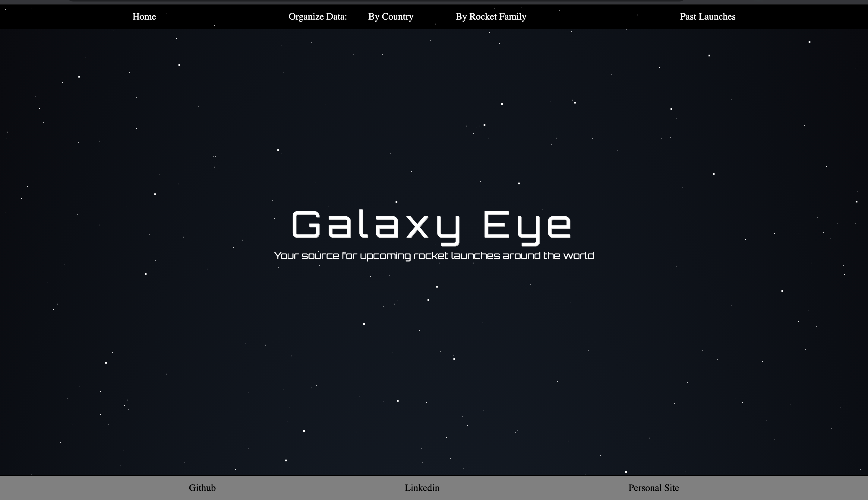Organize launch data By Country
The width and height of the screenshot is (868, 500).
(x=391, y=17)
